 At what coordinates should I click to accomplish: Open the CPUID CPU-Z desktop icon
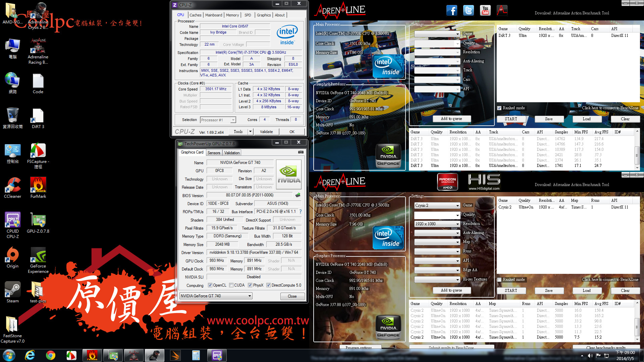13,225
